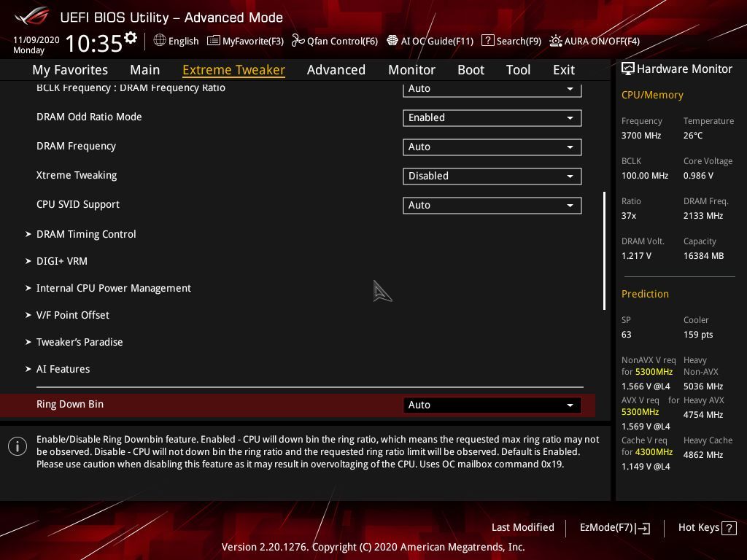This screenshot has width=747, height=560.
Task: Click the Qfan Control fan icon
Action: (298, 41)
